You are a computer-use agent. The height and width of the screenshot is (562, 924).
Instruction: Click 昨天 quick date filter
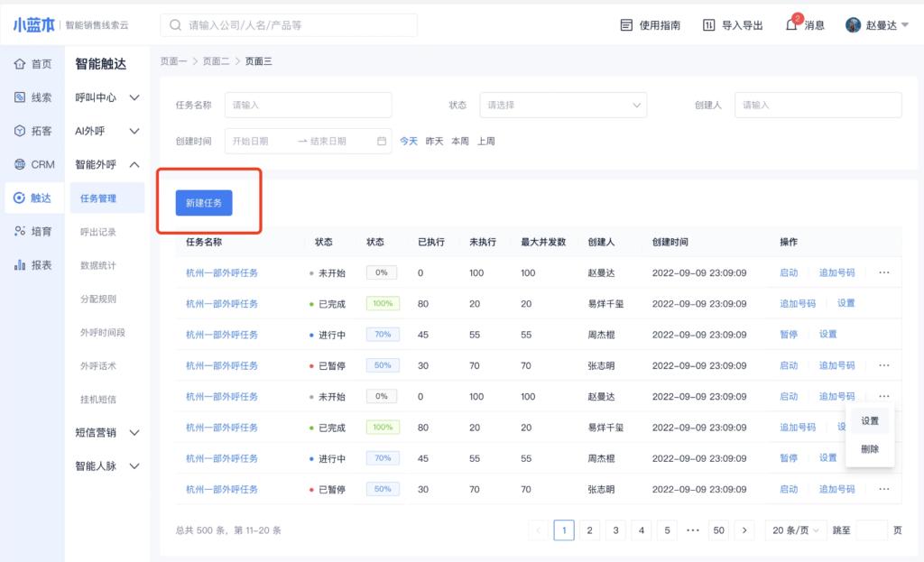(x=434, y=142)
